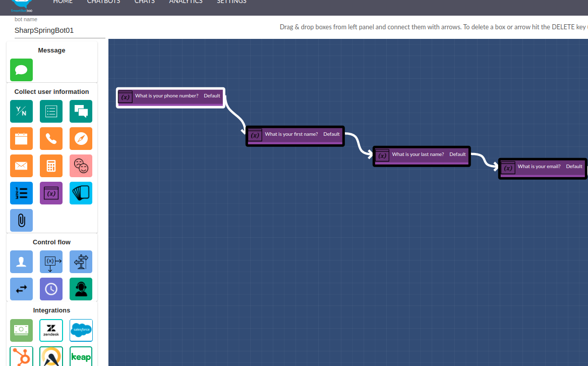Choose the clock delay block
The height and width of the screenshot is (366, 588).
(51, 289)
